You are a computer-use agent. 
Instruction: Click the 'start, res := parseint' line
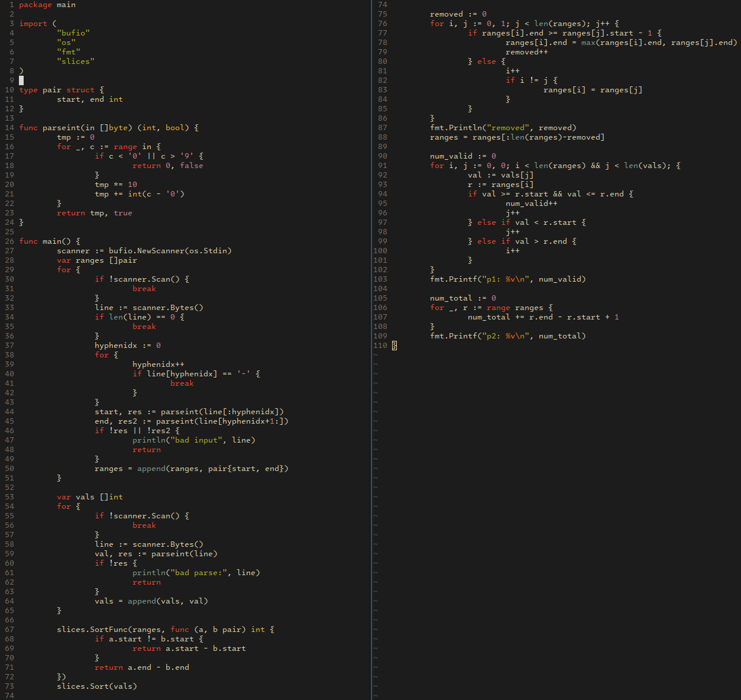189,412
